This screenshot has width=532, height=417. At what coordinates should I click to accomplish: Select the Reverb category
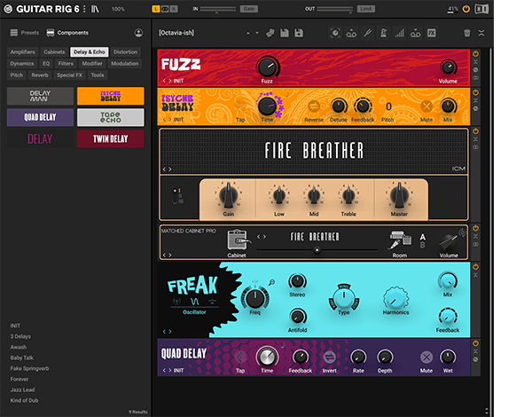[x=40, y=75]
